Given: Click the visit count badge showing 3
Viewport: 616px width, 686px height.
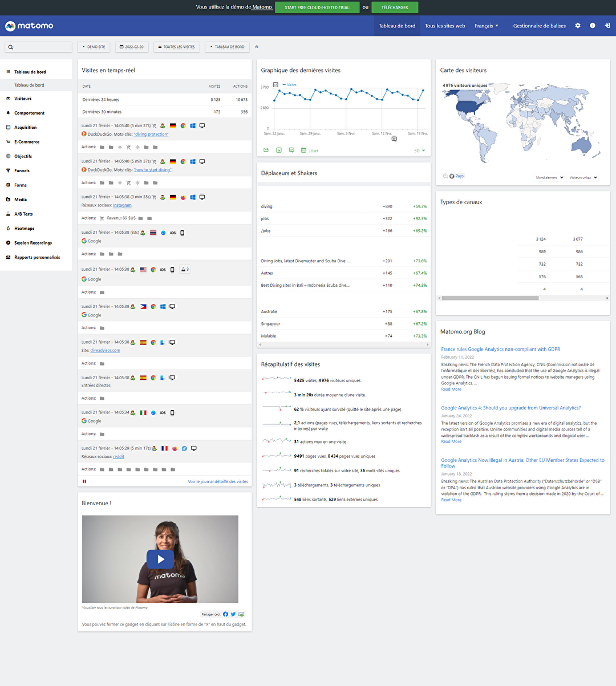Looking at the screenshot, I should 184,269.
